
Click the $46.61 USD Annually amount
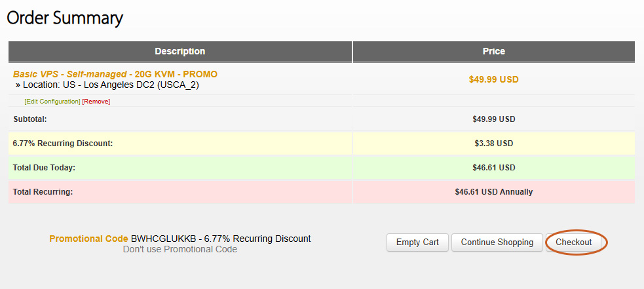click(x=493, y=192)
